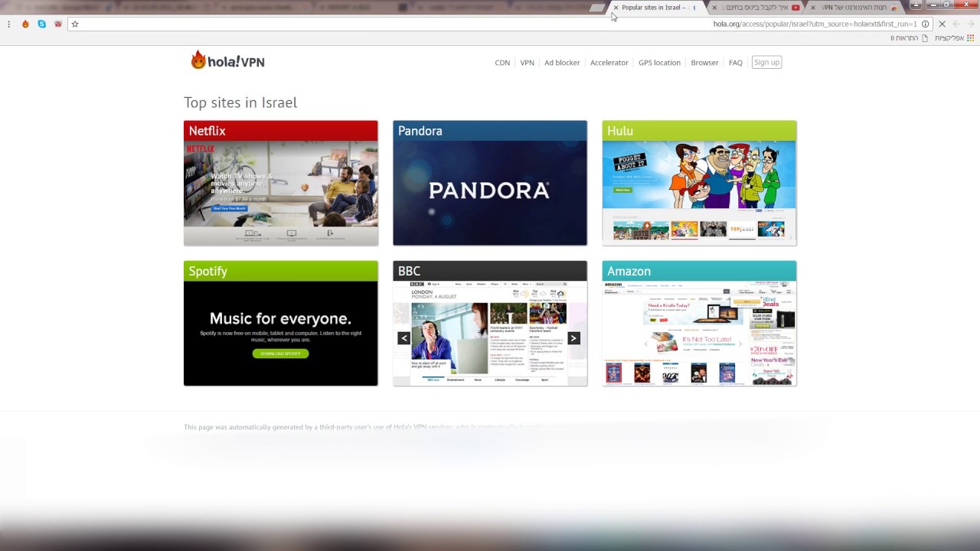The image size is (980, 551).
Task: Open the Chrome three-dot menu
Action: pyautogui.click(x=8, y=24)
